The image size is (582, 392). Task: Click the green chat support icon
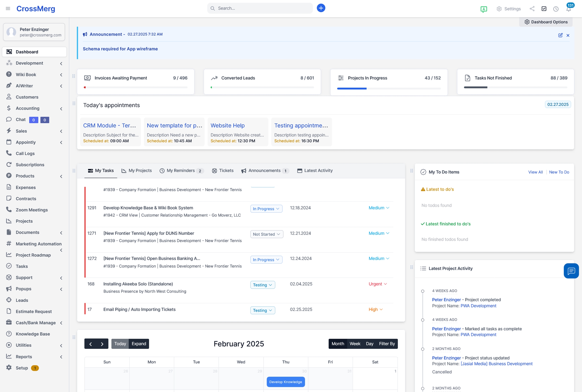(483, 9)
